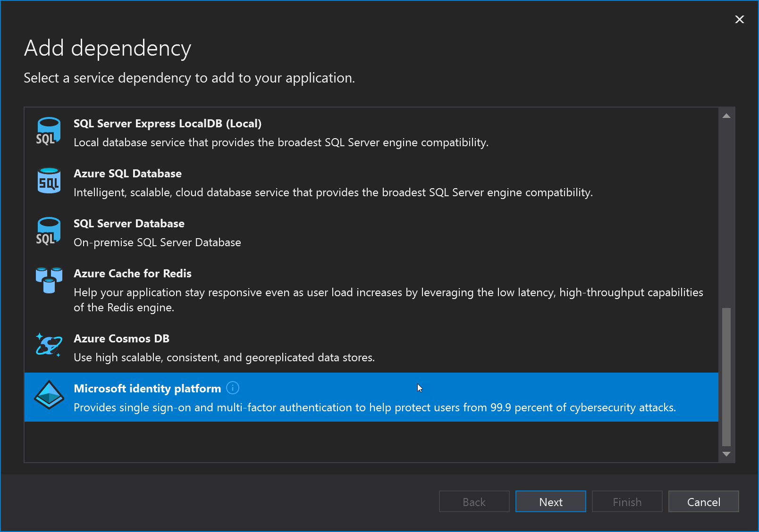The width and height of the screenshot is (759, 532).
Task: Select Azure Cosmos DB title
Action: pyautogui.click(x=121, y=339)
